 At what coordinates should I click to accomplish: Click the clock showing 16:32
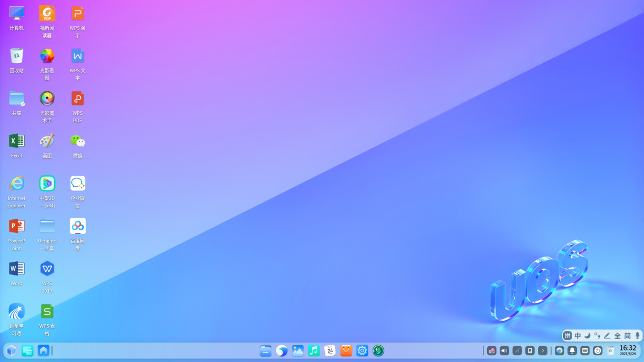(628, 350)
